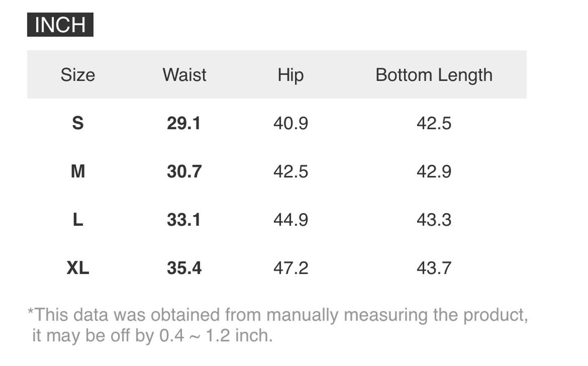Click waist value 33.1

coord(184,220)
